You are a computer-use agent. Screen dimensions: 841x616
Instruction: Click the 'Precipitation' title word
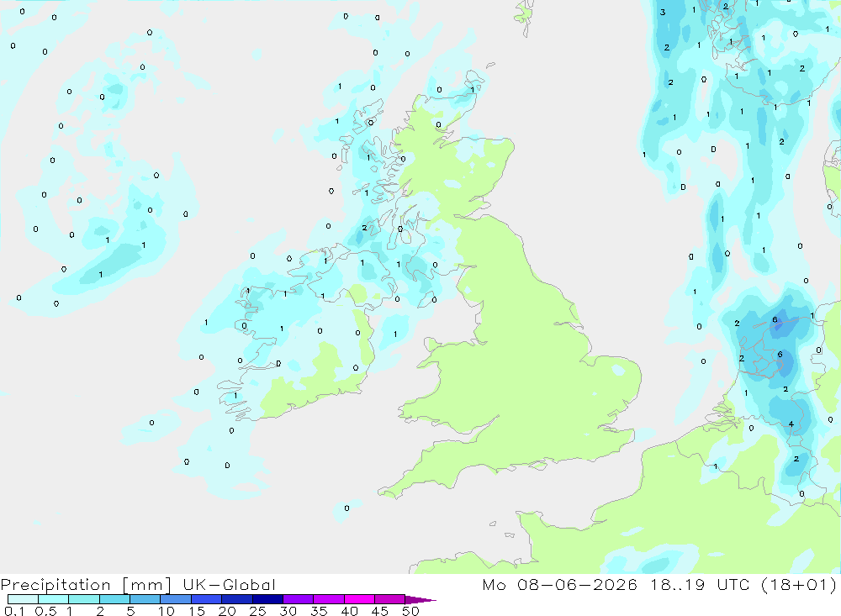point(56,585)
